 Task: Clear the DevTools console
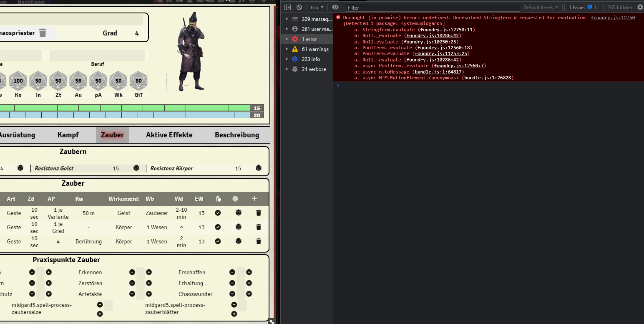click(299, 7)
